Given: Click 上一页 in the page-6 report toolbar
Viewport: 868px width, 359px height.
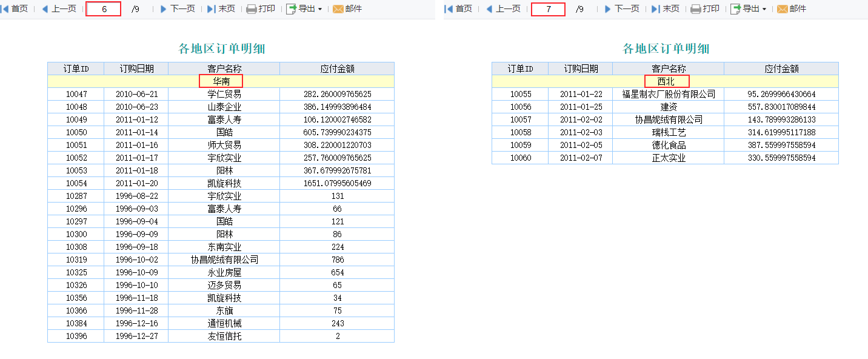Looking at the screenshot, I should (x=59, y=9).
